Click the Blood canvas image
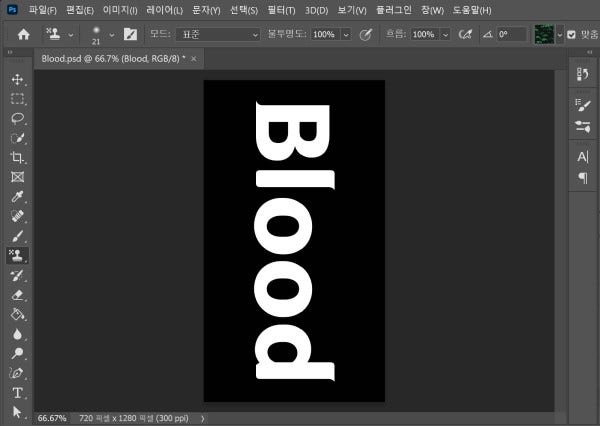The image size is (600, 426). pos(294,241)
